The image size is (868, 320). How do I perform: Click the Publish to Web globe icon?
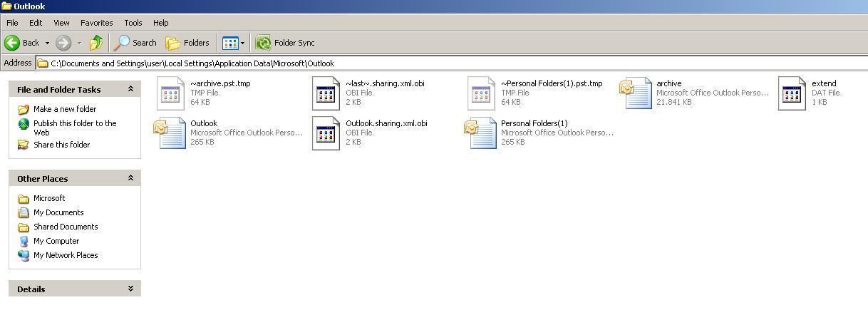[x=24, y=123]
